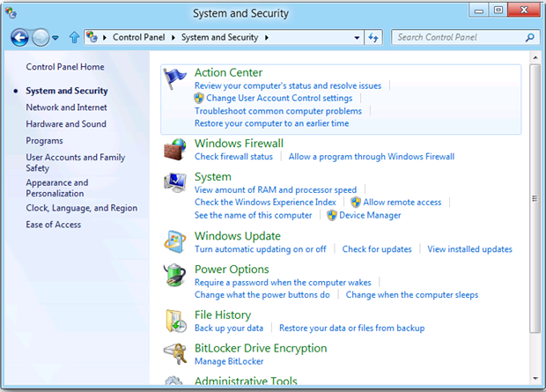This screenshot has height=392, width=546.
Task: Open the System computer monitor icon
Action: (x=174, y=182)
